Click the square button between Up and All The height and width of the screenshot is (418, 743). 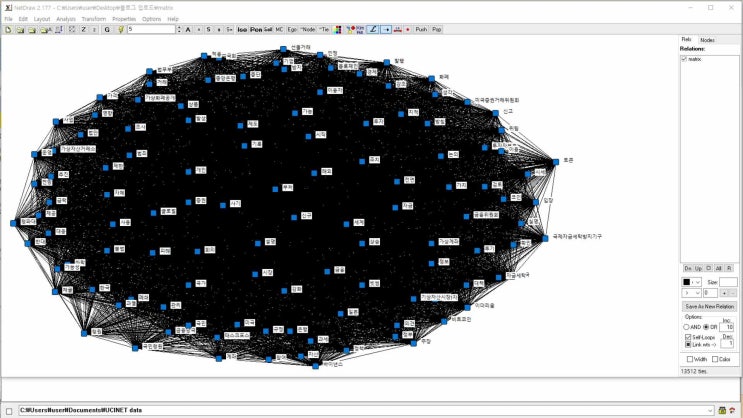pos(708,268)
